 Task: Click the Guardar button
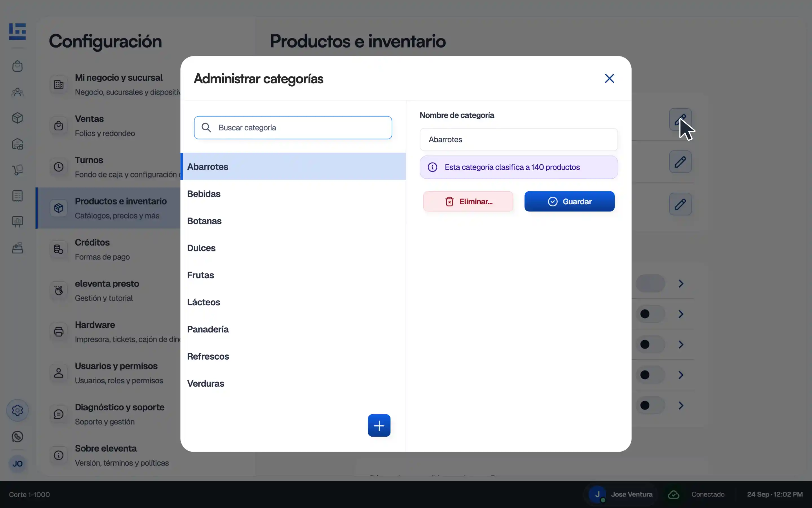[x=570, y=201]
